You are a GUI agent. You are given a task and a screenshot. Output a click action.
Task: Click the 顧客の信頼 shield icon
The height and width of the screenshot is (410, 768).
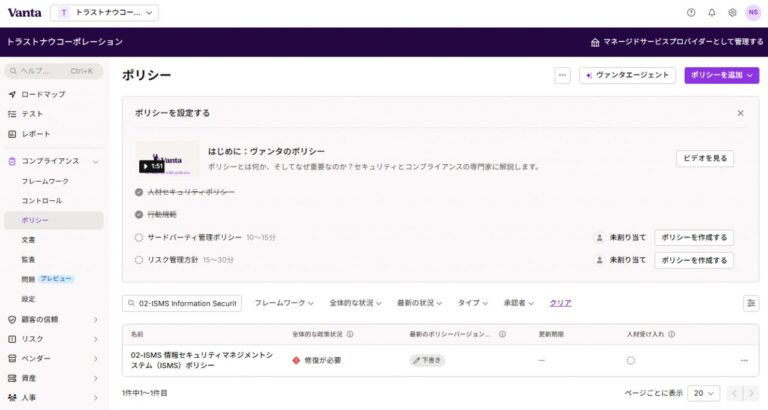12,319
